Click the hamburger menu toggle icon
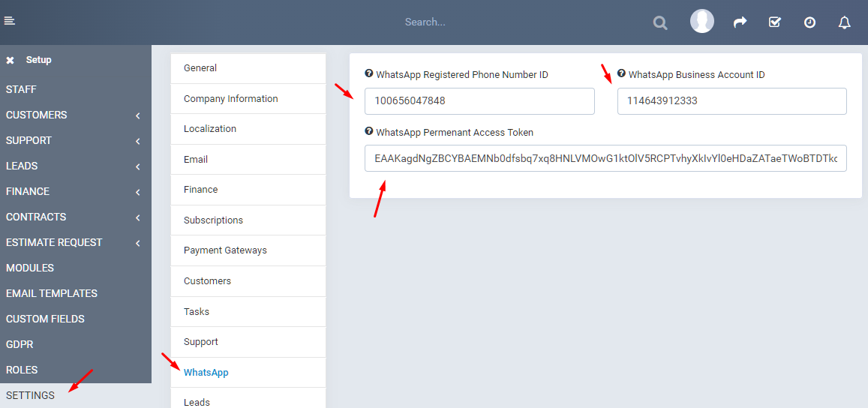 coord(9,21)
